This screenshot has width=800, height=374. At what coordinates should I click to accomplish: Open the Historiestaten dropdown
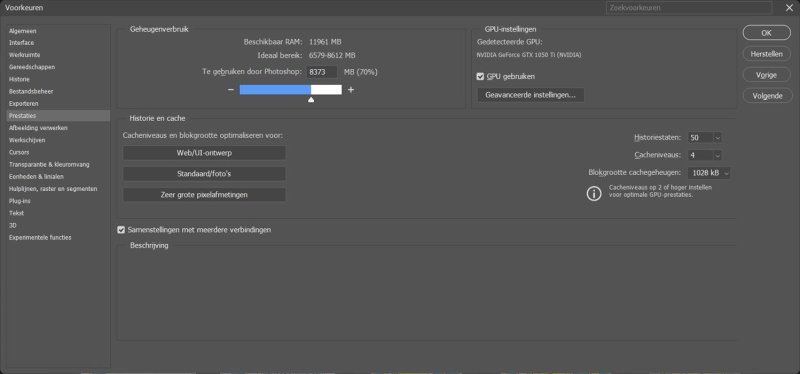(705, 138)
